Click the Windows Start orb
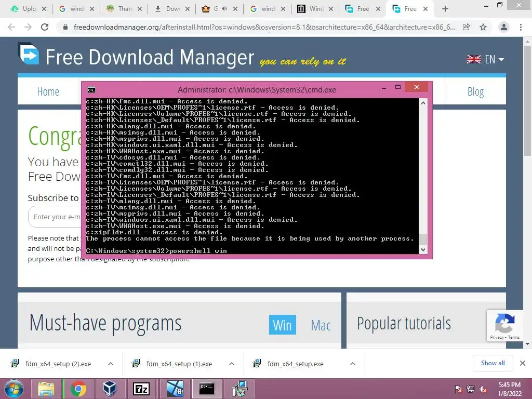This screenshot has width=532, height=399. coord(14,389)
